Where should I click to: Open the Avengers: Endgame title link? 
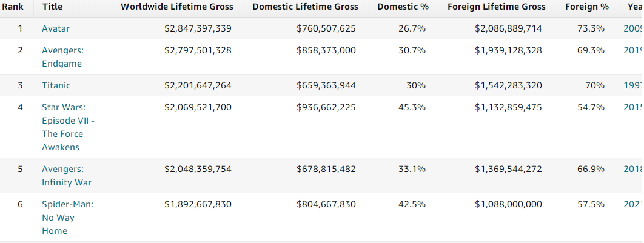click(x=62, y=57)
